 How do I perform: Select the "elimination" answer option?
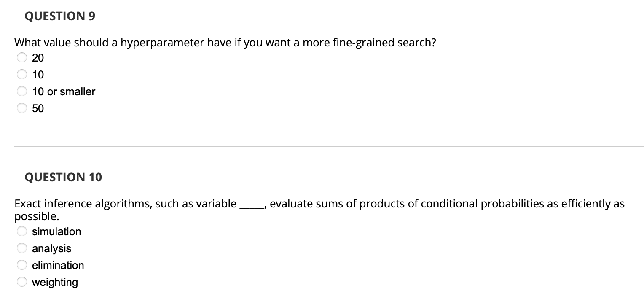tap(21, 264)
